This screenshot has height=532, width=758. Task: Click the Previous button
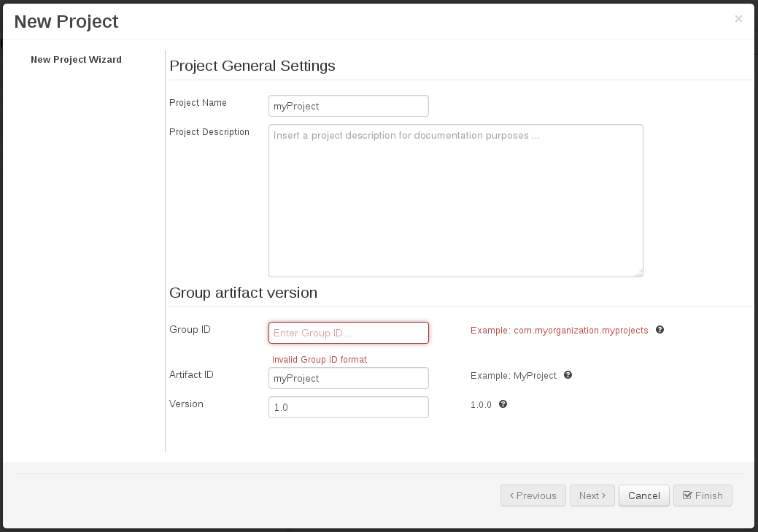click(533, 496)
